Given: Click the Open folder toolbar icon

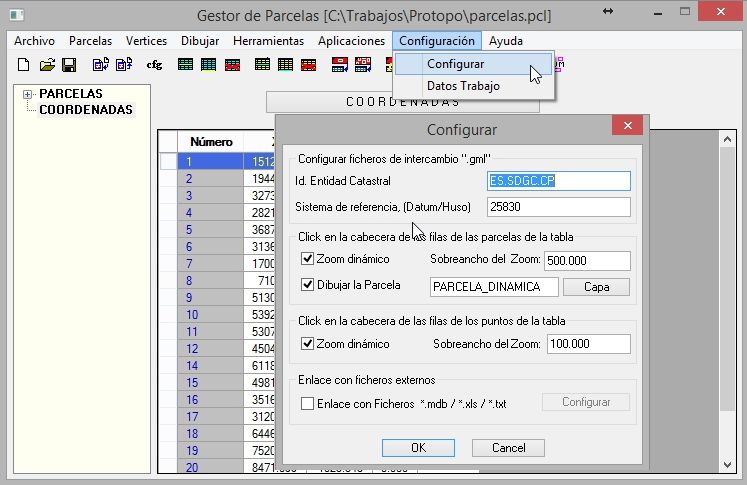Looking at the screenshot, I should click(x=47, y=64).
